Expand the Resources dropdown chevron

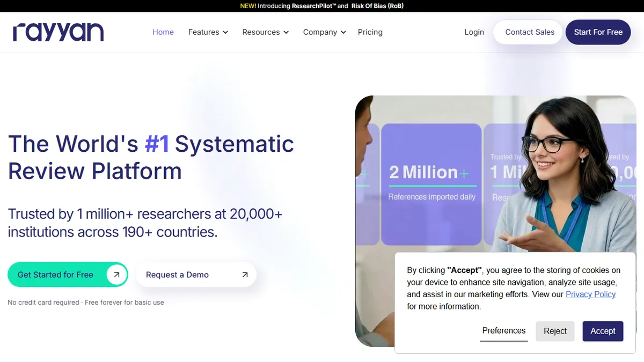pyautogui.click(x=286, y=33)
